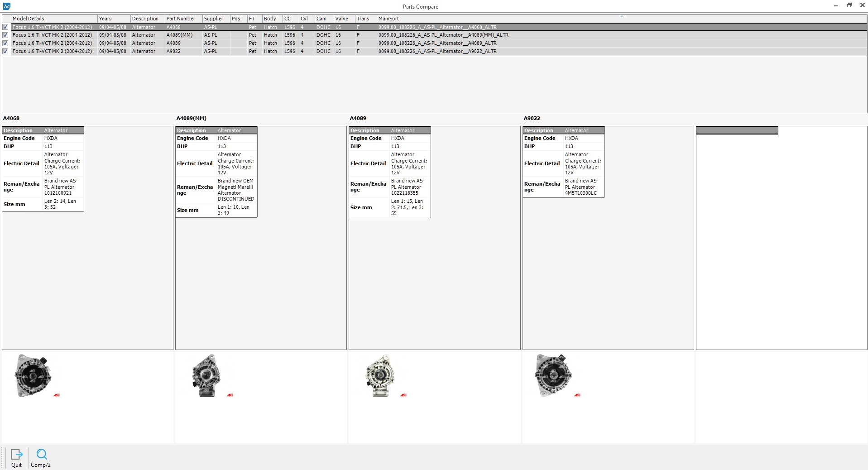Screen dimensions: 868x470
Task: Click the empty fifth comparison panel header
Action: coord(737,130)
